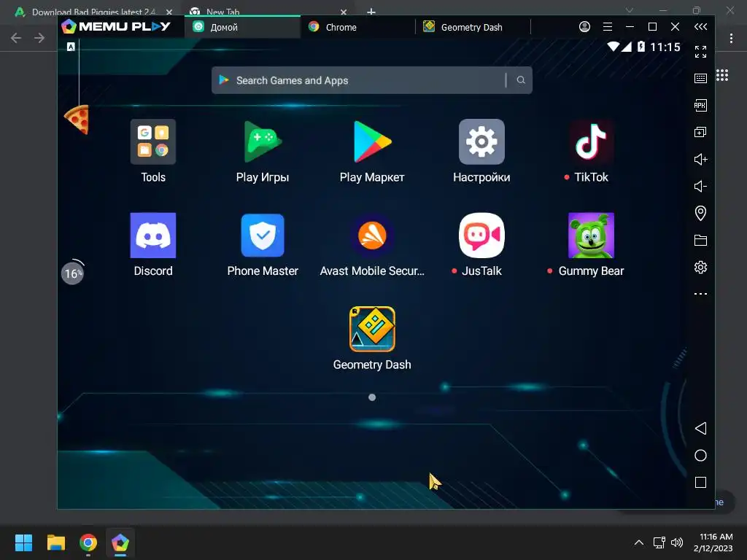
Task: Click the browser back arrow
Action: [16, 38]
